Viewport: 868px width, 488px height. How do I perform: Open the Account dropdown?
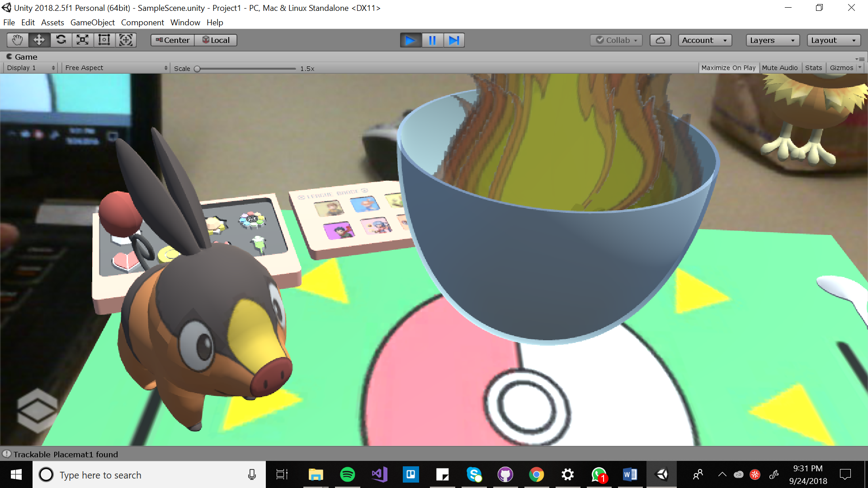pos(705,40)
